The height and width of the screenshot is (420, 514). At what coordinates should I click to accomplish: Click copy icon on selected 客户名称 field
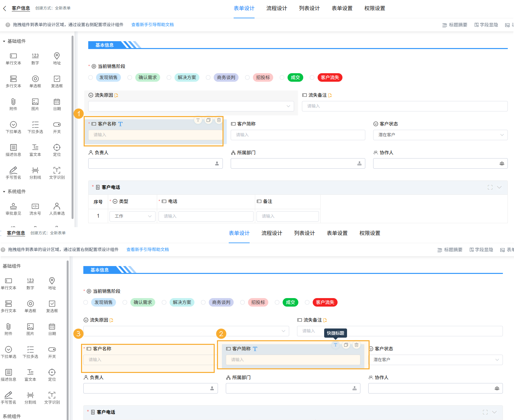pyautogui.click(x=208, y=120)
